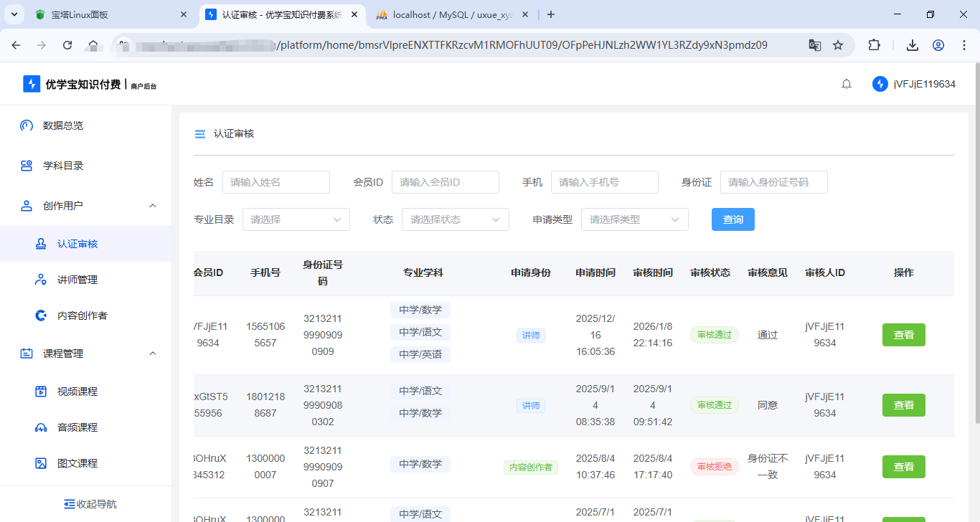980x522 pixels.
Task: Open the 专业目录 dropdown
Action: pos(296,219)
